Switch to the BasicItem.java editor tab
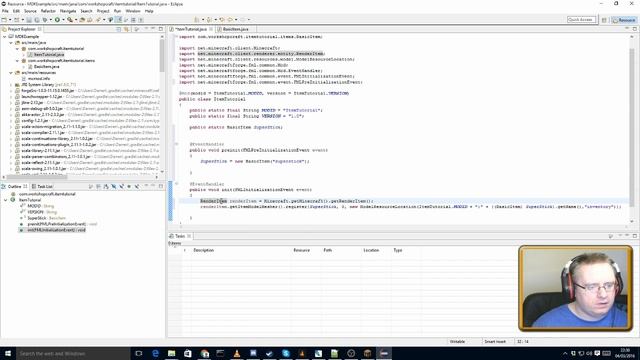The height and width of the screenshot is (360, 640). tap(236, 29)
